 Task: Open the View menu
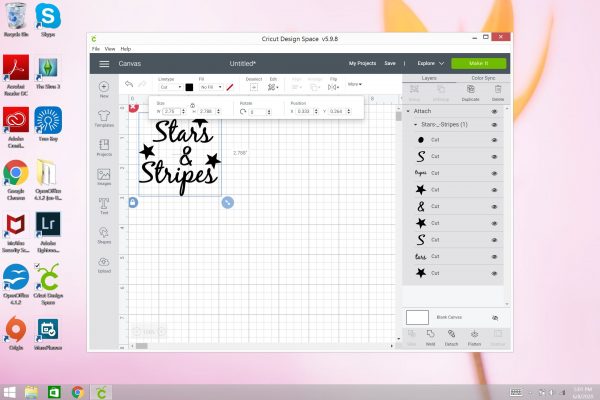[109, 48]
